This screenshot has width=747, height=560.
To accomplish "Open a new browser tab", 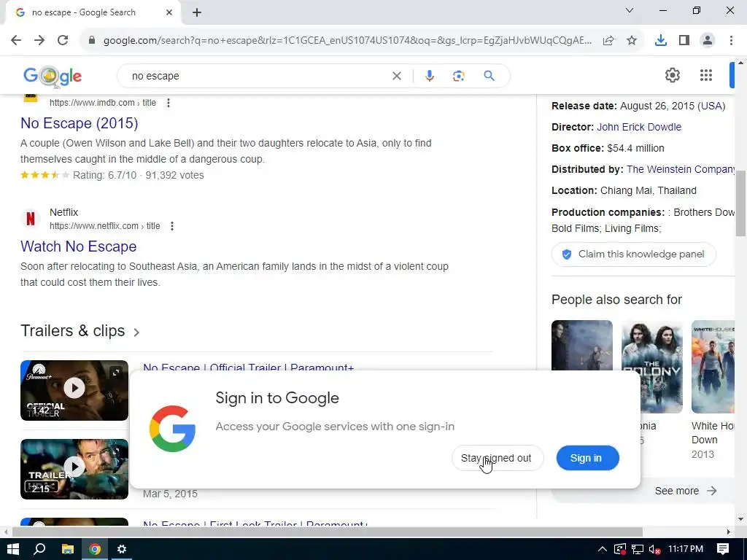I will pyautogui.click(x=197, y=13).
